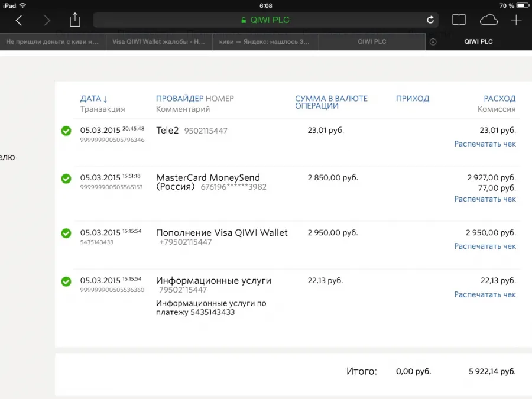This screenshot has width=532, height=399.
Task: Open Safari bookmarks book icon
Action: click(459, 20)
